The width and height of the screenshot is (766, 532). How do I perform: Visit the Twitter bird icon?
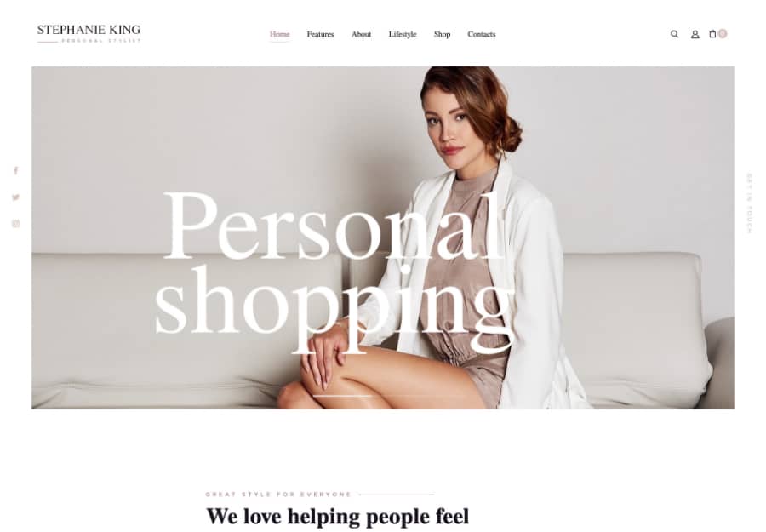pos(15,197)
